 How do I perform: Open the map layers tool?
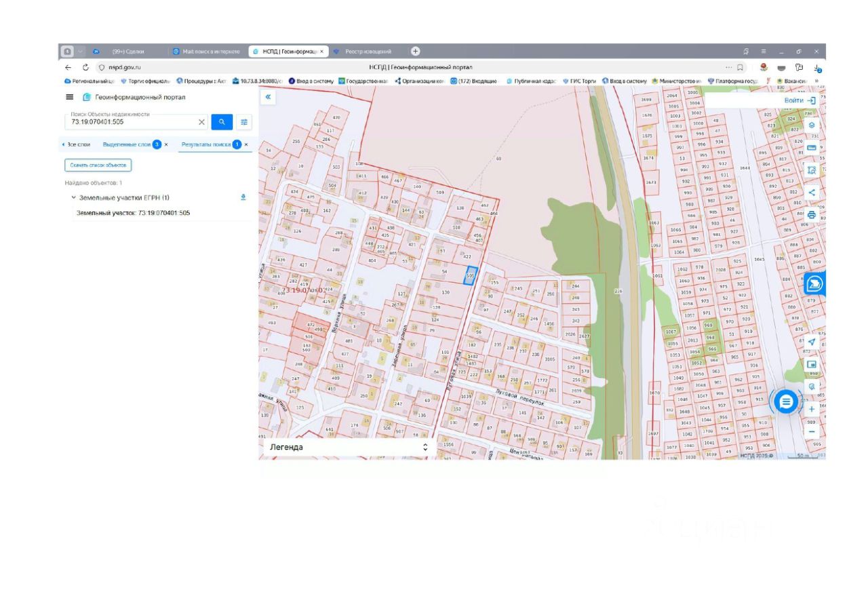812,125
